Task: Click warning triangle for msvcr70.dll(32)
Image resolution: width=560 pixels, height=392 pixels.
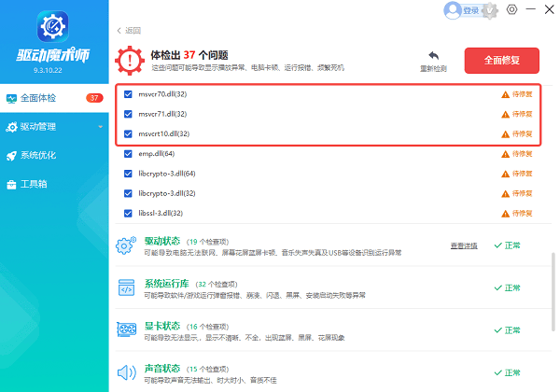Action: [505, 94]
